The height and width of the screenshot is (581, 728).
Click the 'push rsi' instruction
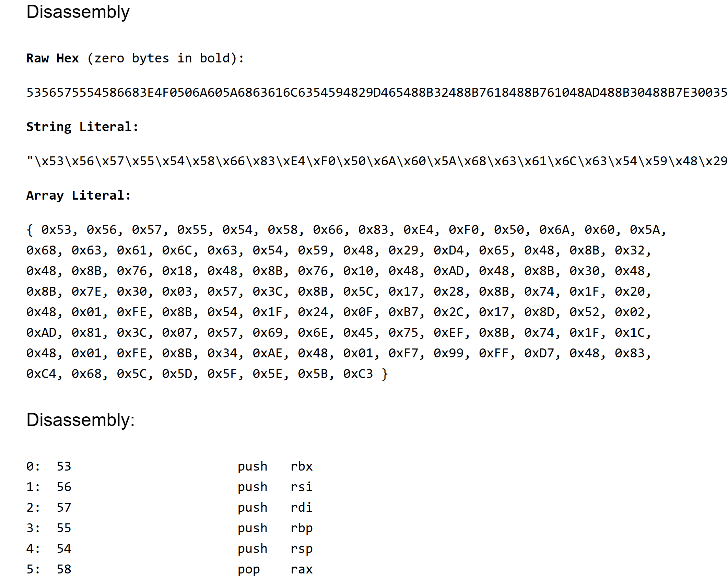click(x=275, y=487)
